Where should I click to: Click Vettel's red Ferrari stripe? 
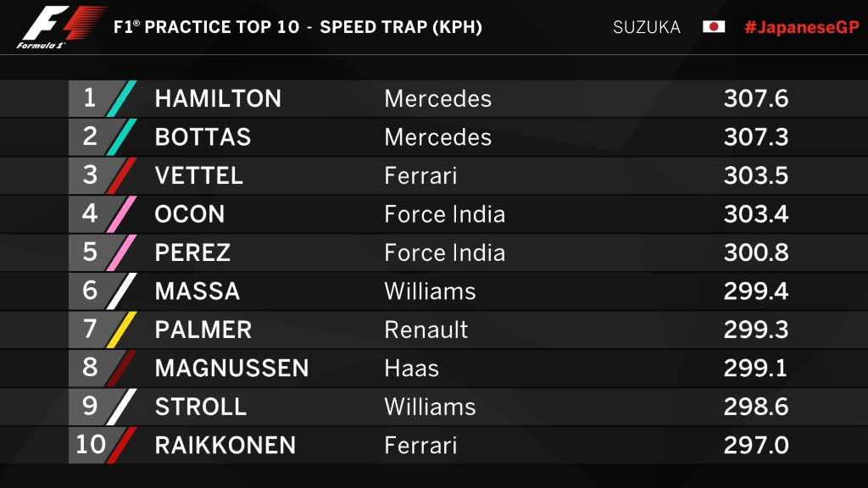click(121, 175)
